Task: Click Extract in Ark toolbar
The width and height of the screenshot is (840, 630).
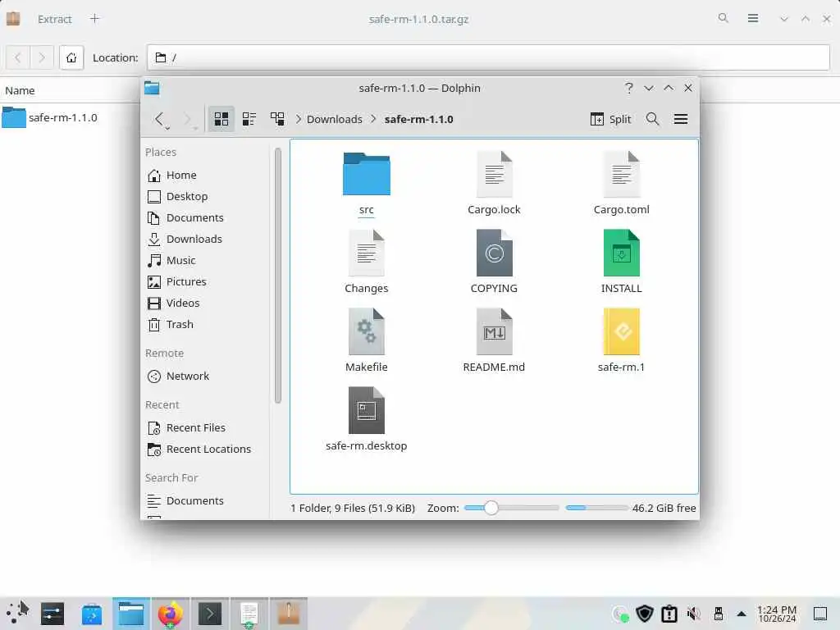Action: coord(54,20)
